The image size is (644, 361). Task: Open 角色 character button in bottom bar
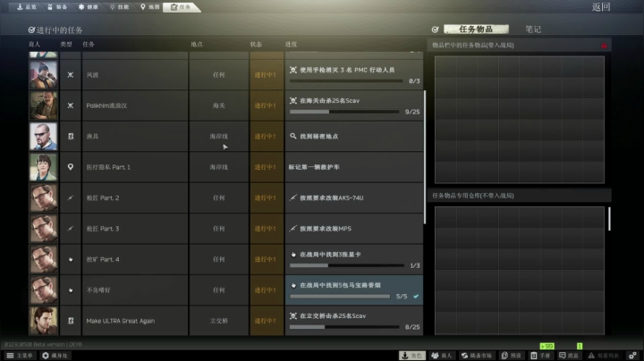tap(412, 356)
